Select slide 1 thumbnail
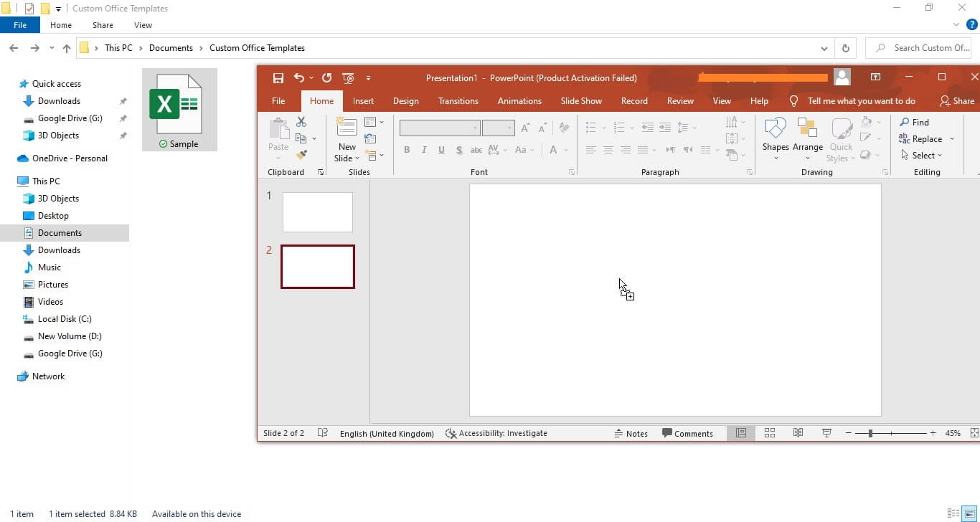The height and width of the screenshot is (522, 980). pos(317,212)
